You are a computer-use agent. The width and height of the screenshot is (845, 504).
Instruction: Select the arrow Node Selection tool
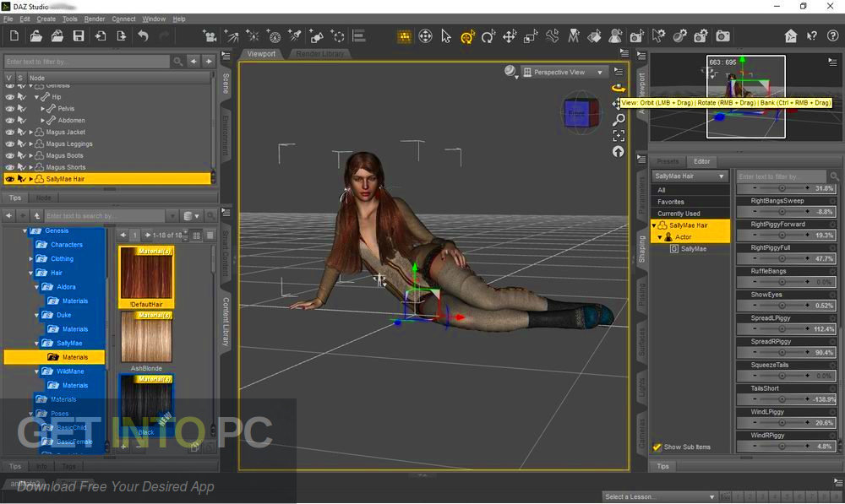446,36
